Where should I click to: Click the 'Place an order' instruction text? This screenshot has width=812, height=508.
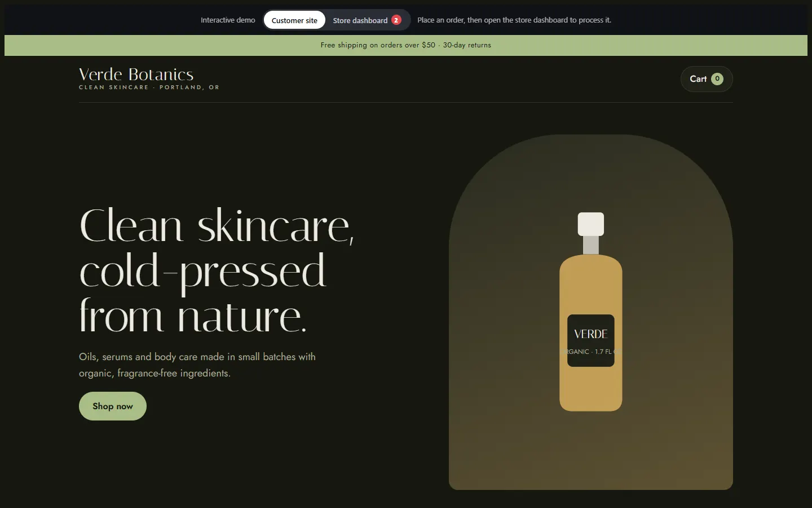coord(514,20)
